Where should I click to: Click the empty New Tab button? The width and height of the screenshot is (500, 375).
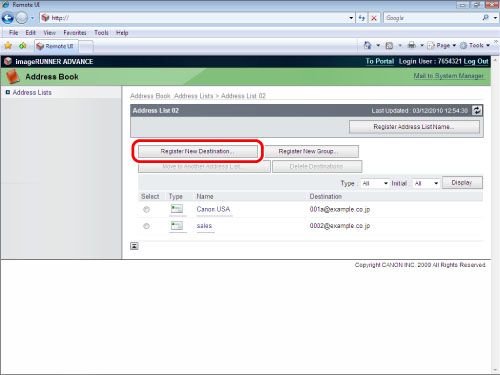click(86, 47)
